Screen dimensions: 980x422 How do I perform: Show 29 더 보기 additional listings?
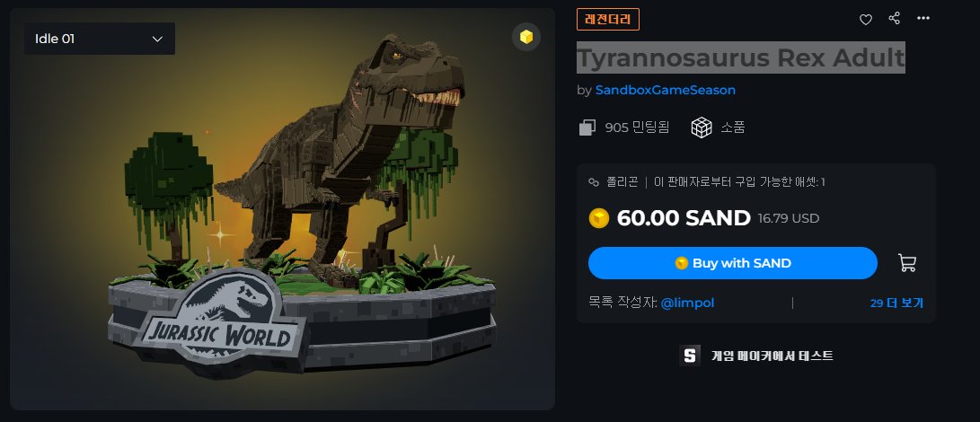click(896, 303)
